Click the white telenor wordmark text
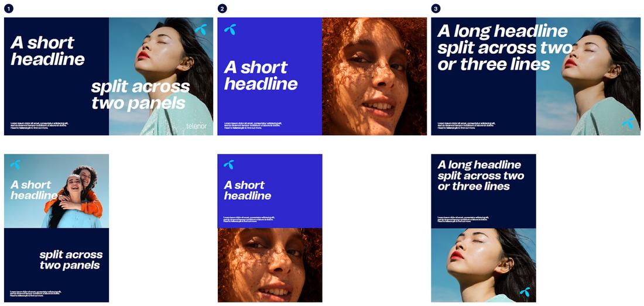 click(196, 126)
